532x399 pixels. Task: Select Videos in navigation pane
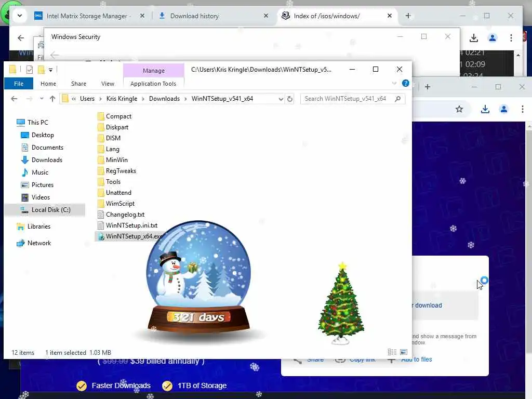pyautogui.click(x=36, y=197)
